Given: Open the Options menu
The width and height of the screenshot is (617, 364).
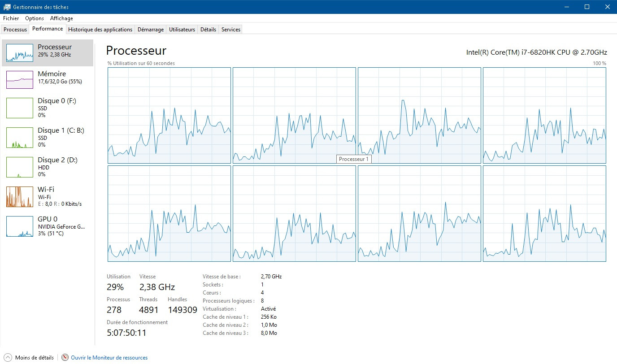Looking at the screenshot, I should (35, 18).
